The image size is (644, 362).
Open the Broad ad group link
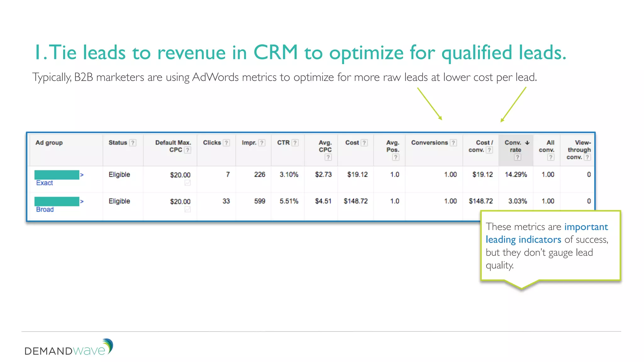45,210
